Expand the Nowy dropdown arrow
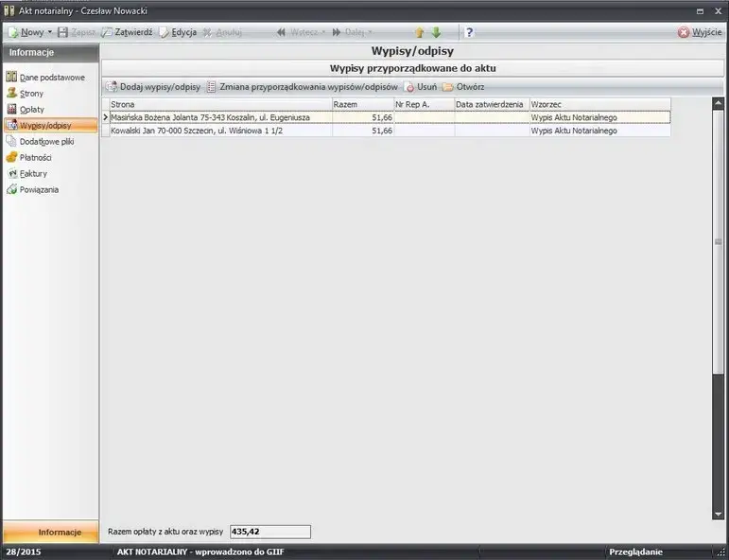729x560 pixels. 49,32
